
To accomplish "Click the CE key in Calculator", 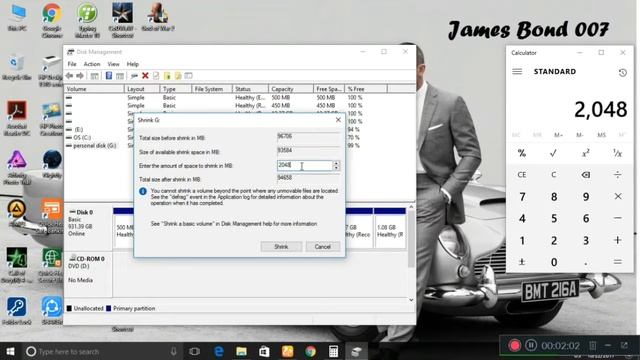I will coord(522,175).
